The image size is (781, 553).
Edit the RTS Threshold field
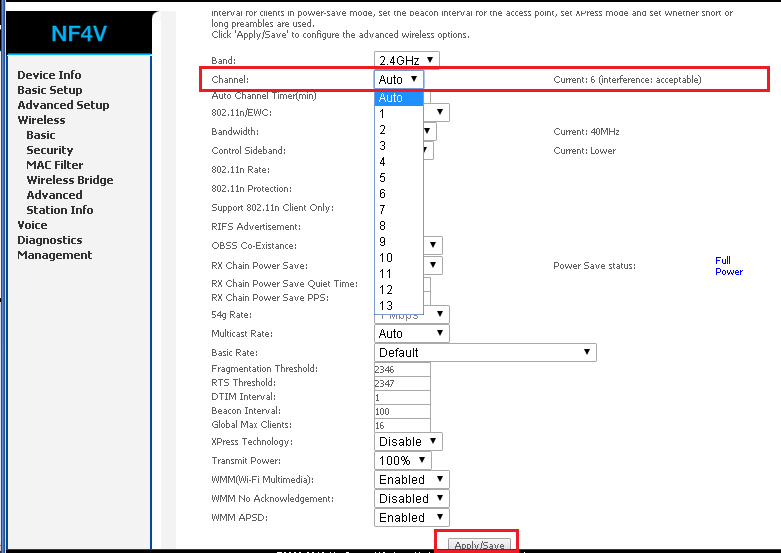[402, 383]
